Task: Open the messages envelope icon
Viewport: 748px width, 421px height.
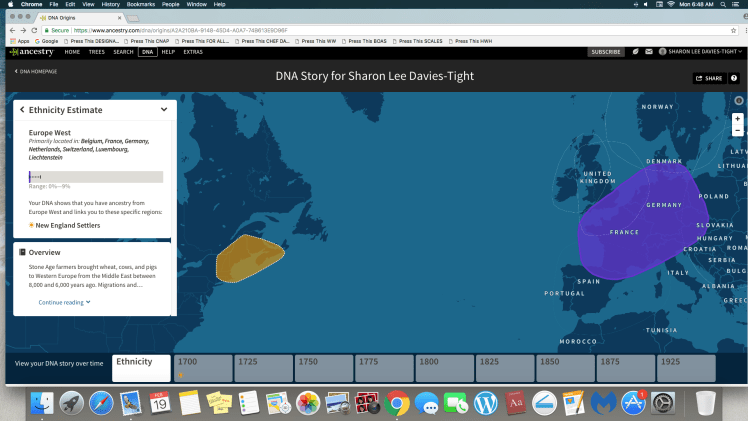Action: click(x=648, y=52)
